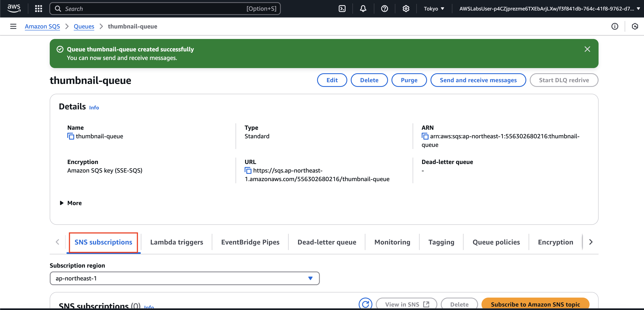
Task: Go to Queues breadcrumb link
Action: point(84,27)
